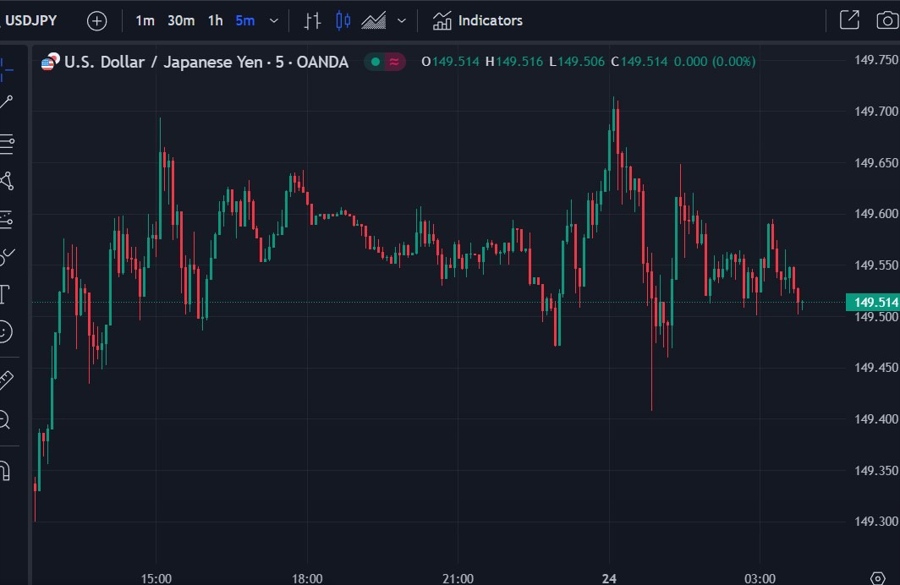Open the emoji icons tool
900x585 pixels.
click(x=6, y=331)
